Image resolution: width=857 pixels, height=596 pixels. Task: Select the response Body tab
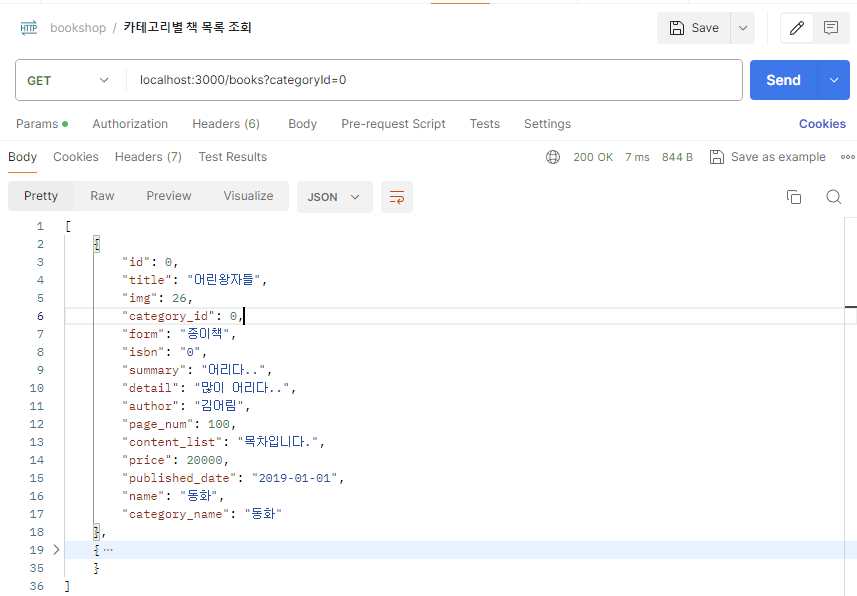[22, 157]
